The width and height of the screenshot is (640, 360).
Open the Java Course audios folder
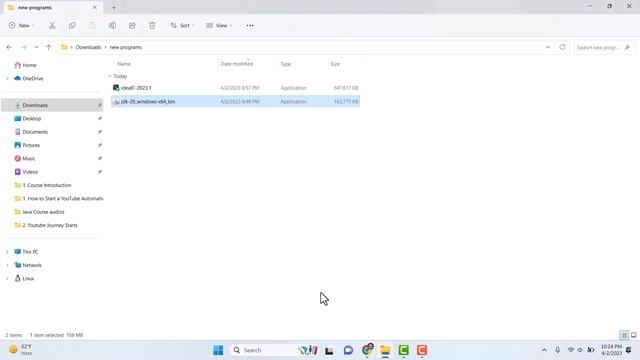point(43,212)
